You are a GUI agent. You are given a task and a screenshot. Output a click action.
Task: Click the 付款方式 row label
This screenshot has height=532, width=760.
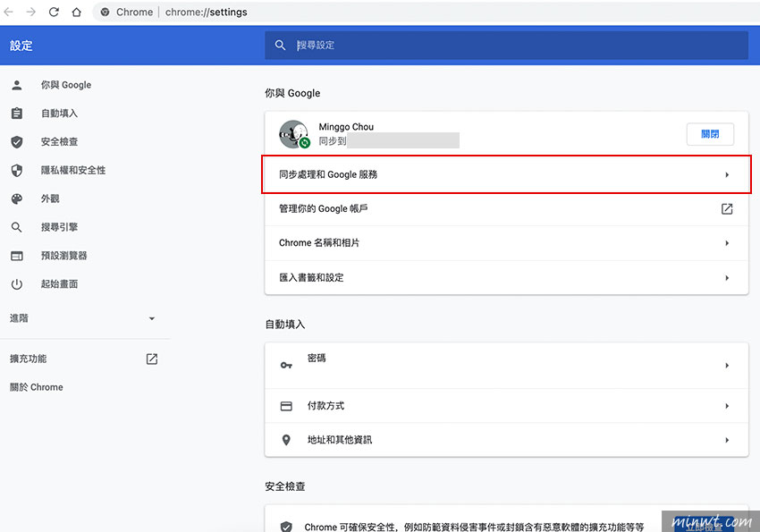(325, 406)
